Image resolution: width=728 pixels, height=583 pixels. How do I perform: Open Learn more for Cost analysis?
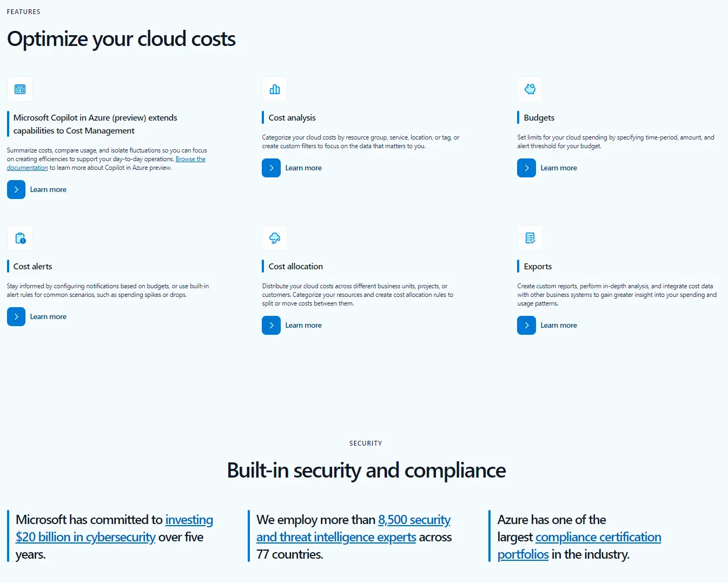coord(303,168)
